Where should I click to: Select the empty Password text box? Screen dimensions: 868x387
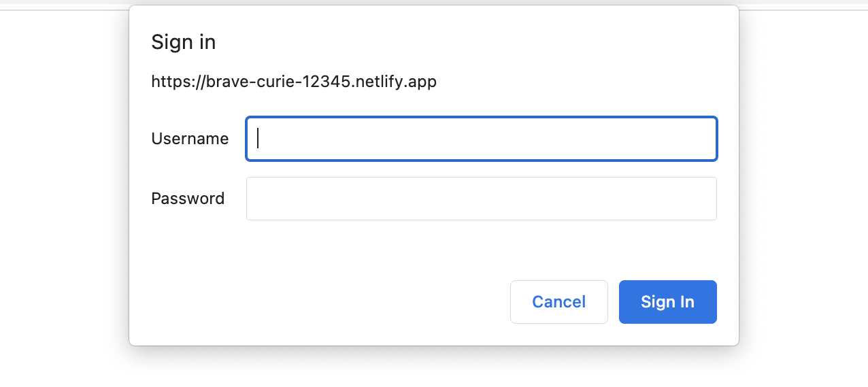[481, 199]
